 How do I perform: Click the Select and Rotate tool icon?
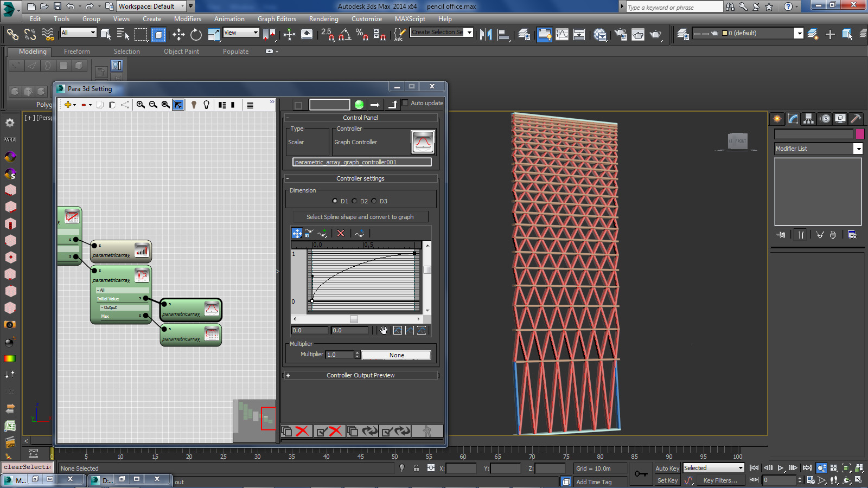[x=196, y=35]
